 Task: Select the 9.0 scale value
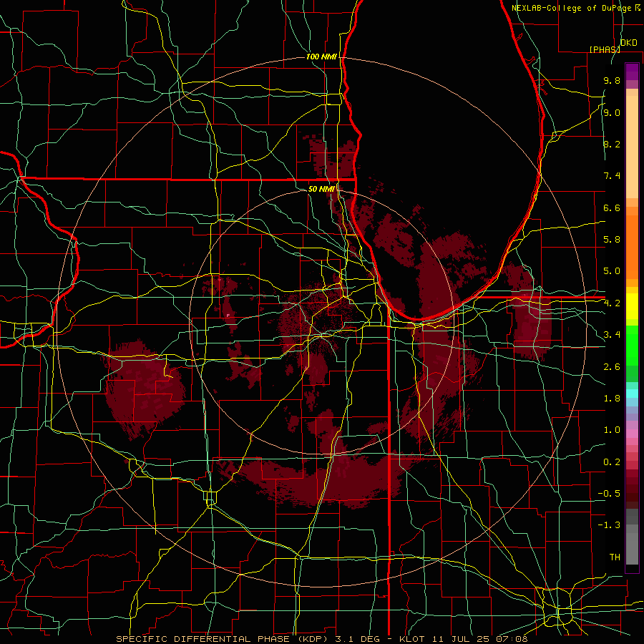click(612, 112)
